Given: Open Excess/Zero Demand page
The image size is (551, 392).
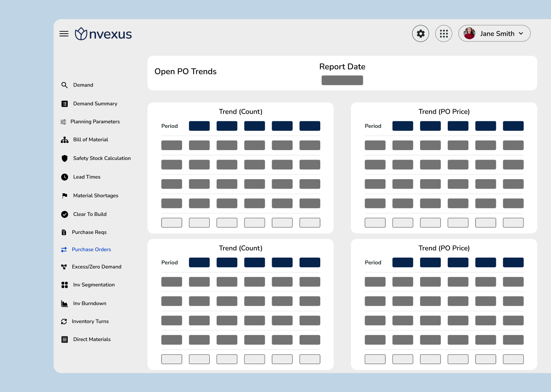Looking at the screenshot, I should click(96, 267).
